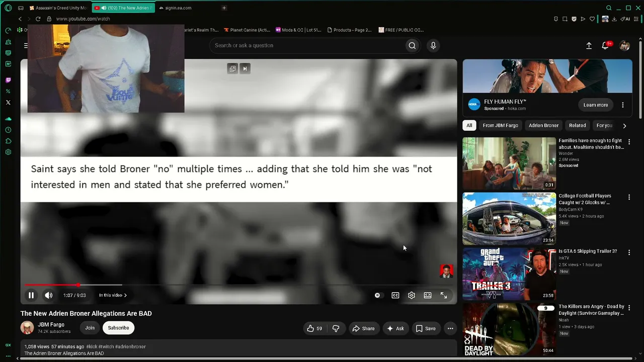Open a new tab with plus button

(224, 8)
